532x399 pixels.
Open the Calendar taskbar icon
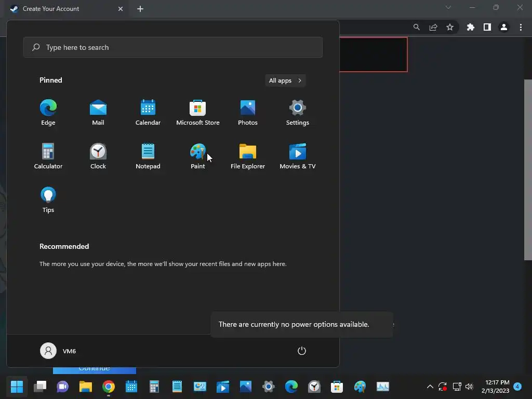pyautogui.click(x=131, y=387)
